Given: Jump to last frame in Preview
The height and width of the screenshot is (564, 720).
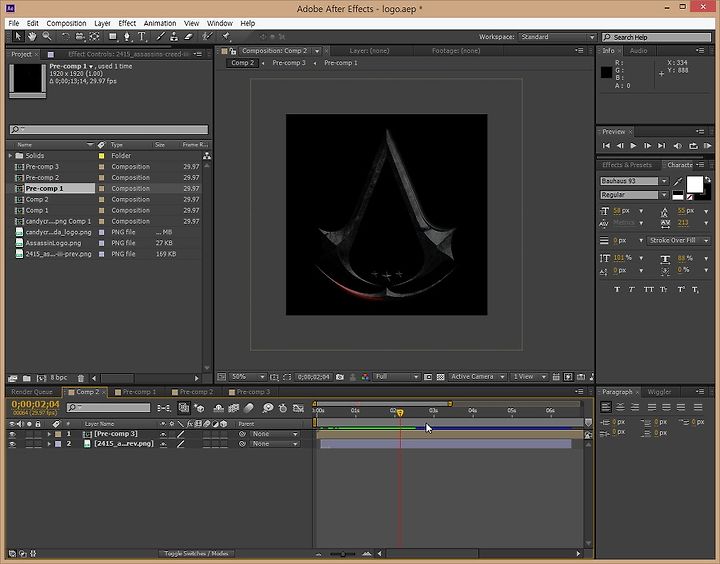Looking at the screenshot, I should coord(661,146).
